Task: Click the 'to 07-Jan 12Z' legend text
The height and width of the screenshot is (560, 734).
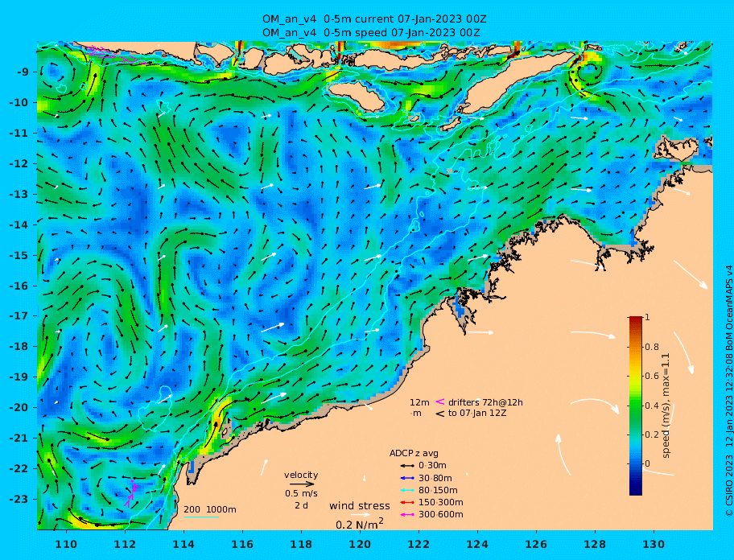Action: 477,413
